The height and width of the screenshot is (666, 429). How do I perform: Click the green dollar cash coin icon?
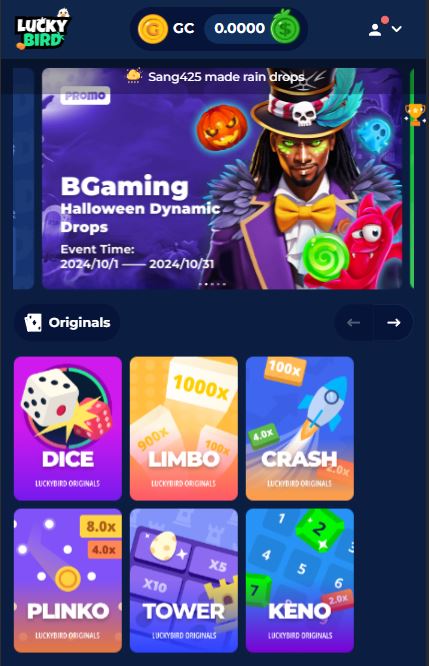[x=285, y=28]
